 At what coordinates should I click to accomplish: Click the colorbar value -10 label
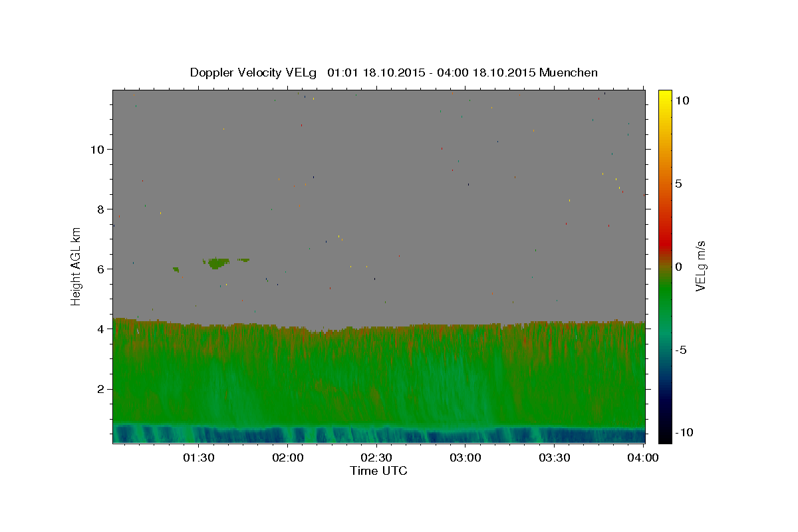tap(683, 433)
